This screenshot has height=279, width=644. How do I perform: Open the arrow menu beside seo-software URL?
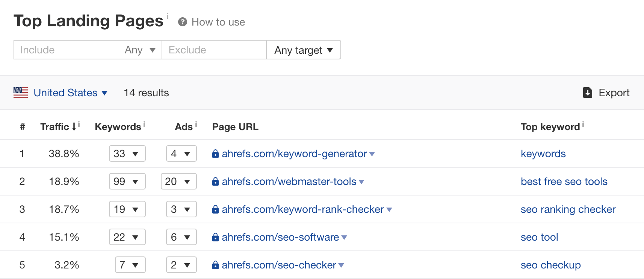(344, 238)
